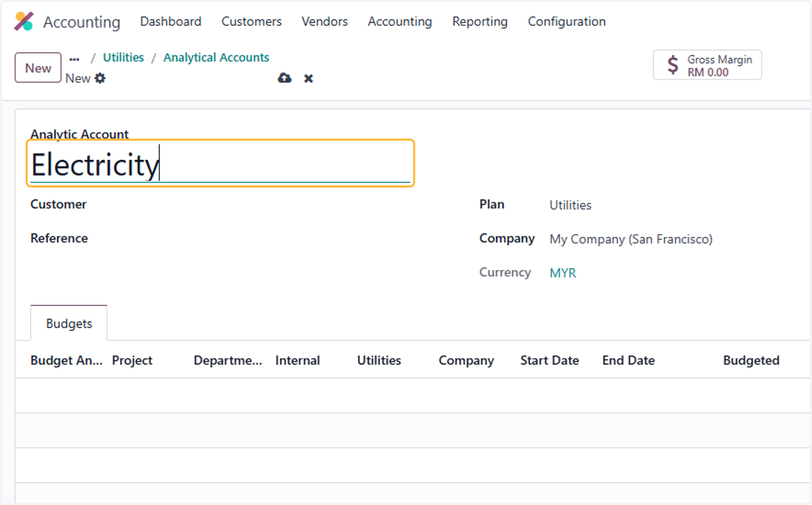Click the New record button
The image size is (812, 505).
(x=38, y=68)
